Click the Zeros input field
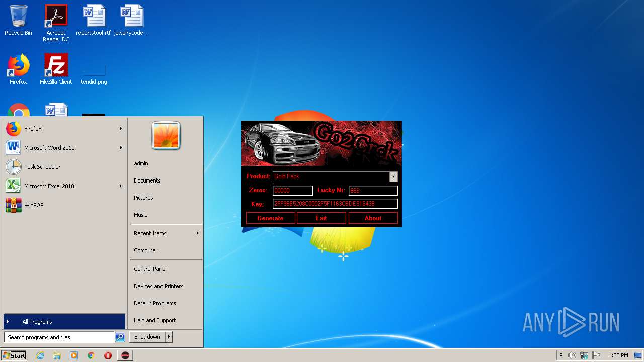Image resolution: width=644 pixels, height=362 pixels. click(x=293, y=191)
